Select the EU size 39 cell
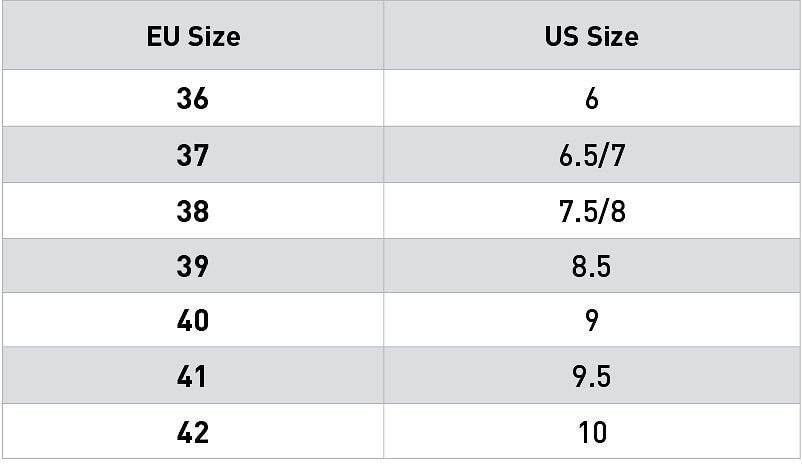Screen dimensions: 802x471 pyautogui.click(x=193, y=266)
